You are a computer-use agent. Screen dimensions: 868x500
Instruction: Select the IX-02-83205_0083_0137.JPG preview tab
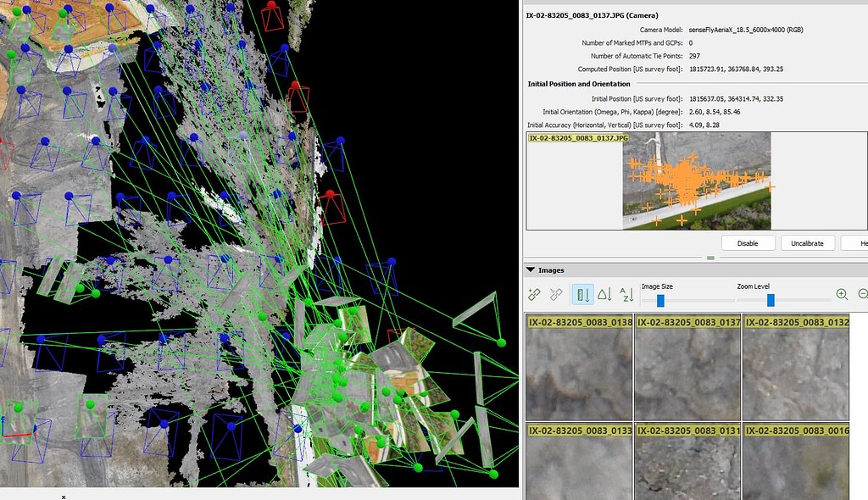(576, 137)
